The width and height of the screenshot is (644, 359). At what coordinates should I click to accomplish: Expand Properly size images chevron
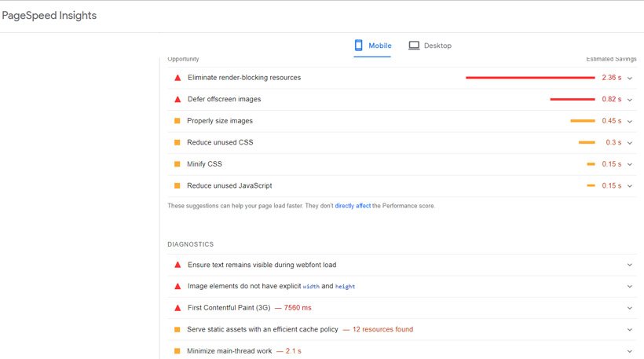click(x=630, y=121)
